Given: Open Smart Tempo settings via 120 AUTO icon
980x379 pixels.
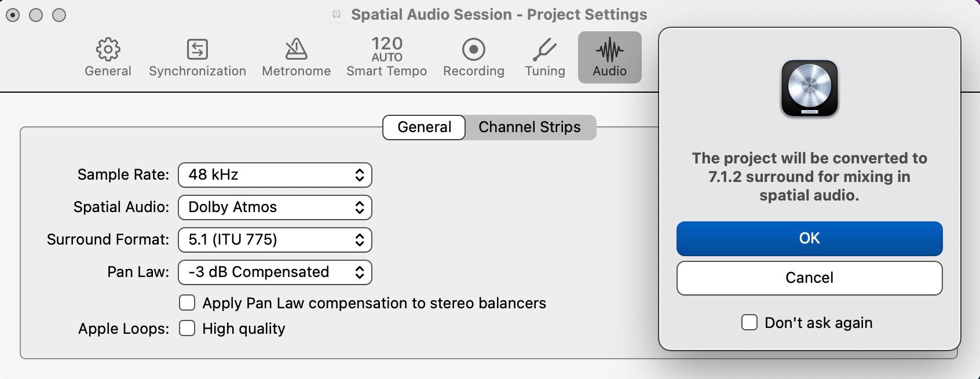Looking at the screenshot, I should 385,56.
